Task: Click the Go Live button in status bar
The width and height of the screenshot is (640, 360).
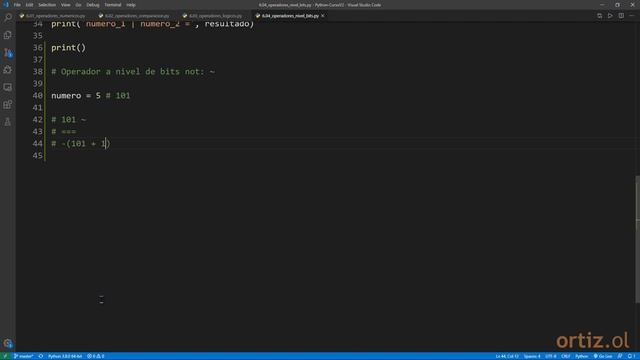Action: tap(603, 356)
